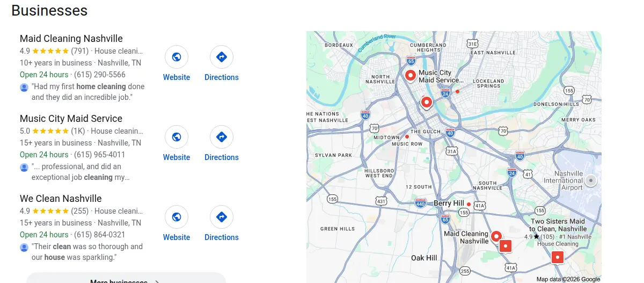
Task: Click directions icon for We Clean Nashville
Action: [222, 217]
